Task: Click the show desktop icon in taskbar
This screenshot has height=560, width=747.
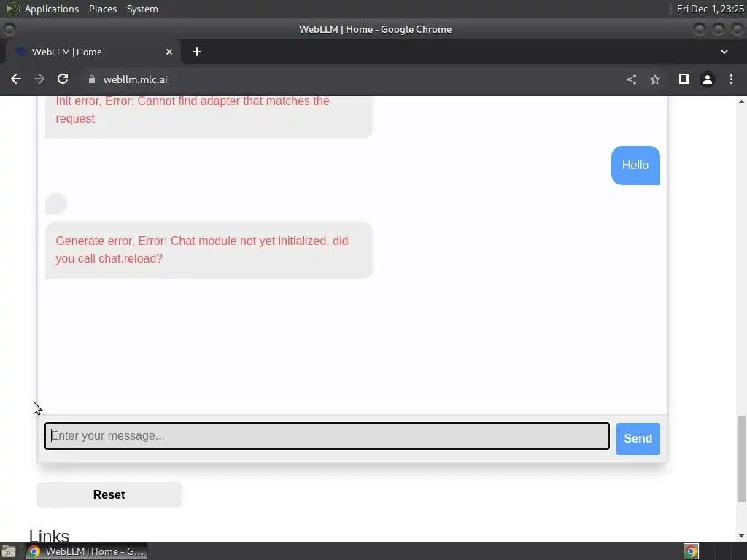Action: coord(9,551)
